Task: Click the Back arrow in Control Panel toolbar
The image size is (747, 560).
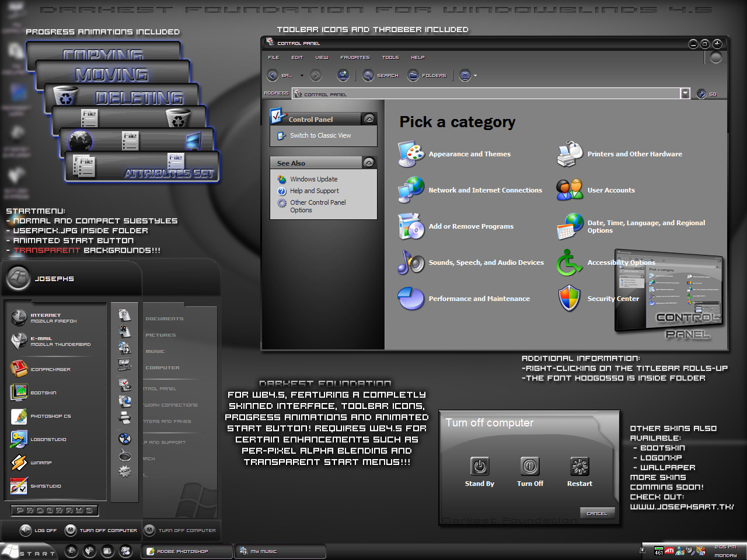Action: pyautogui.click(x=273, y=75)
